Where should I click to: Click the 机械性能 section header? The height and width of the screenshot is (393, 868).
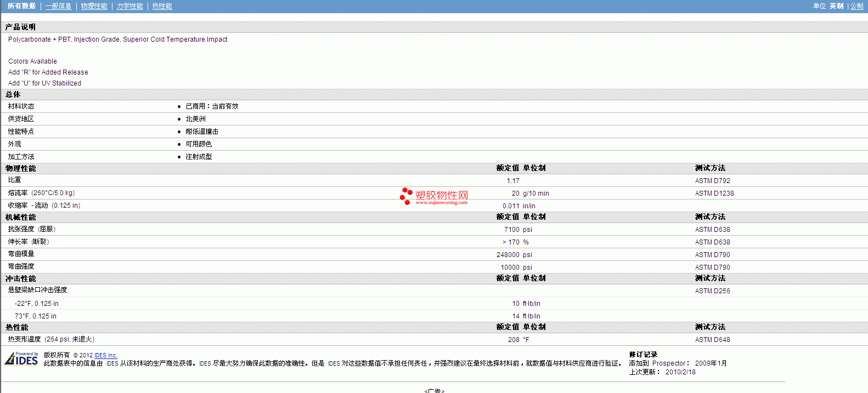pyautogui.click(x=20, y=217)
